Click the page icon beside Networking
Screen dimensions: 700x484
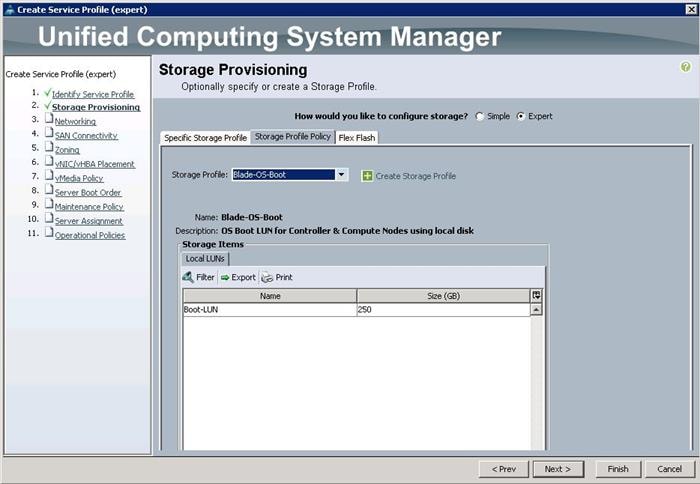tap(49, 119)
